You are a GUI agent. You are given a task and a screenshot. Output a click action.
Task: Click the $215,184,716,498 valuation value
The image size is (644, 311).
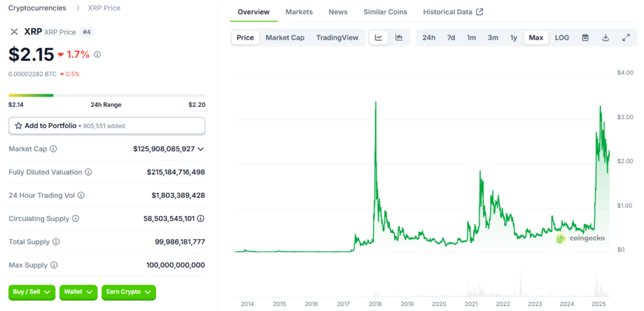tap(176, 172)
